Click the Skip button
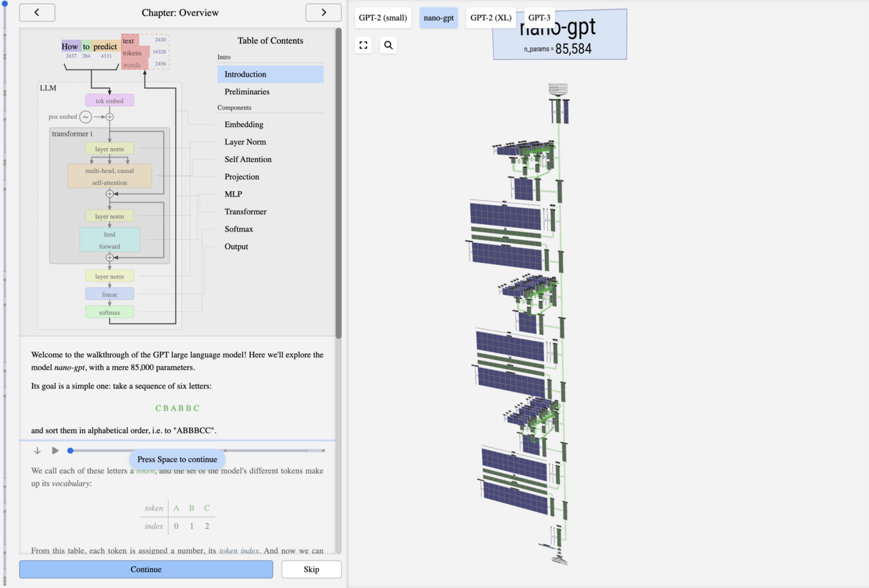This screenshot has height=588, width=869. point(311,569)
